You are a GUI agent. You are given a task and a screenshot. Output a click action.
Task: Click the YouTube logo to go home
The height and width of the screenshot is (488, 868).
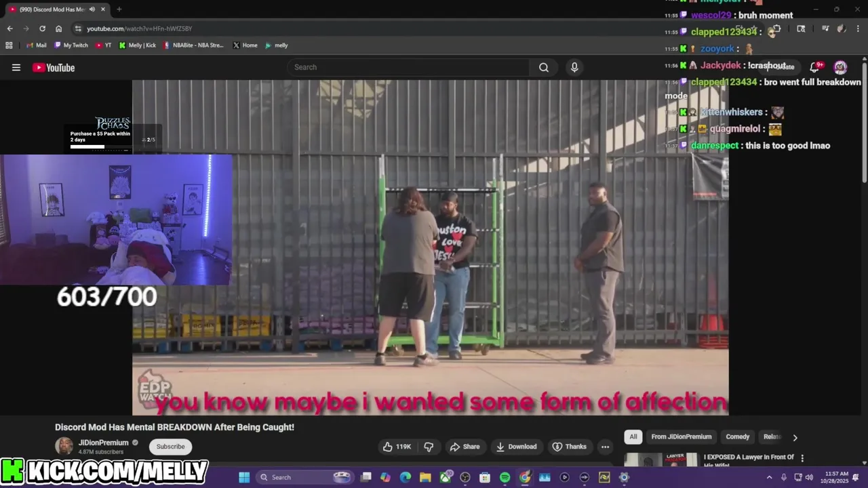(54, 67)
